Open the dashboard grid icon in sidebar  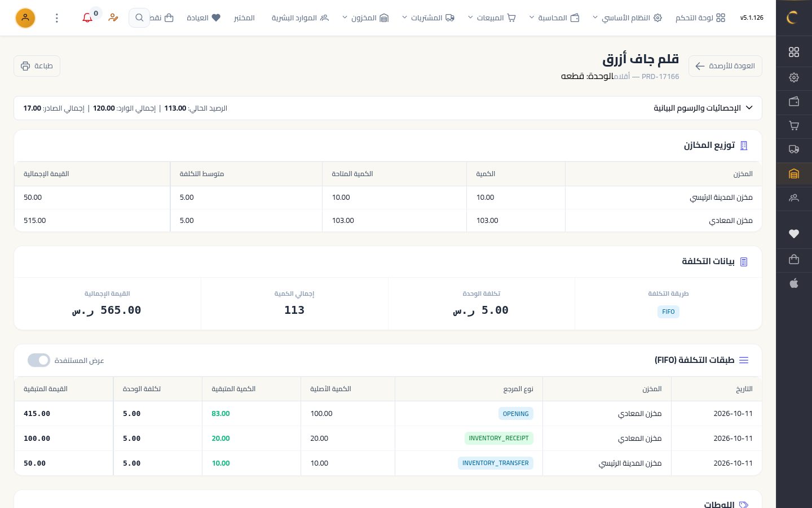tap(794, 52)
